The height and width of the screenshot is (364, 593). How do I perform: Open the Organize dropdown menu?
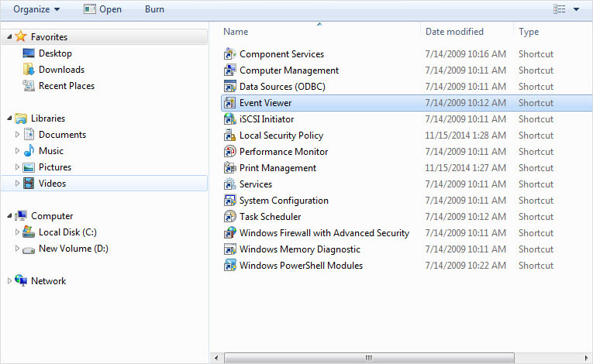click(36, 9)
